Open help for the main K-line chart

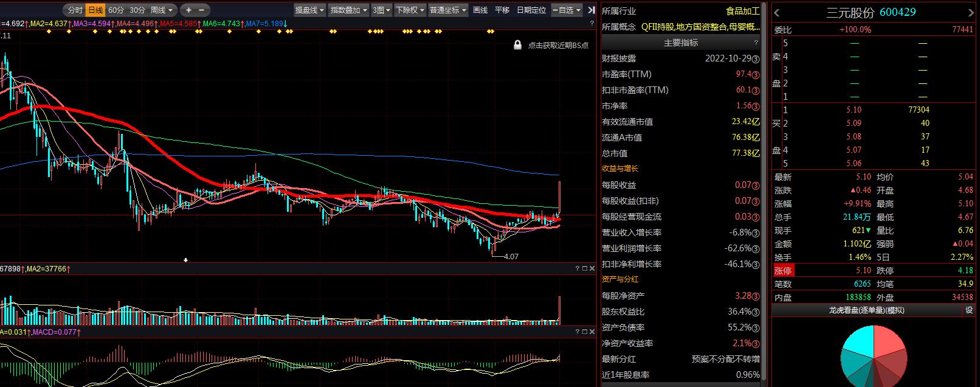coord(592,23)
